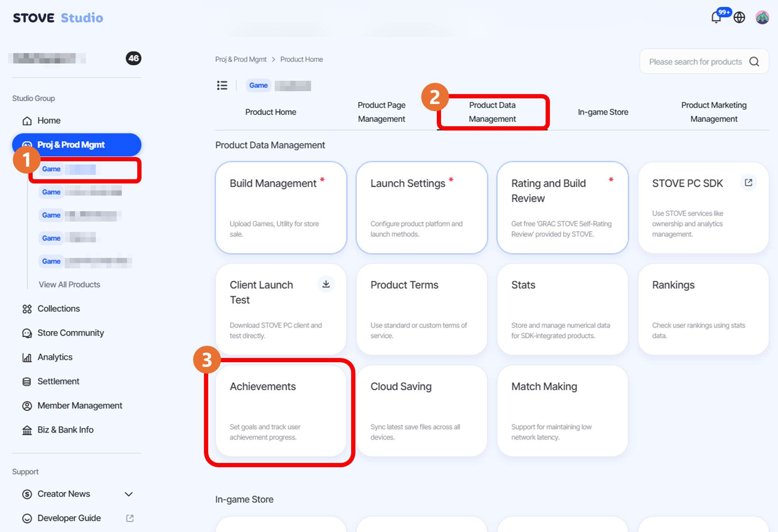Click the STOVE PC SDK external link icon
The width and height of the screenshot is (778, 532).
pyautogui.click(x=748, y=183)
